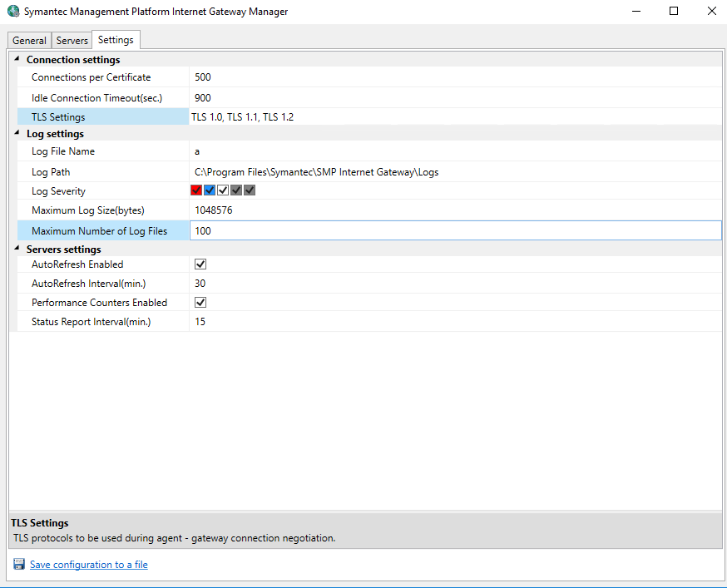Select the Maximum Log Size(bytes) label

(x=88, y=210)
